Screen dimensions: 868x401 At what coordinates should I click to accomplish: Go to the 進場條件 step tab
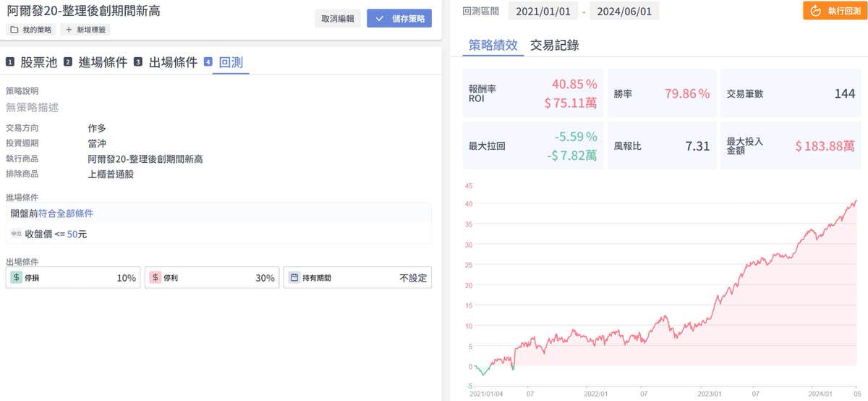click(x=102, y=62)
